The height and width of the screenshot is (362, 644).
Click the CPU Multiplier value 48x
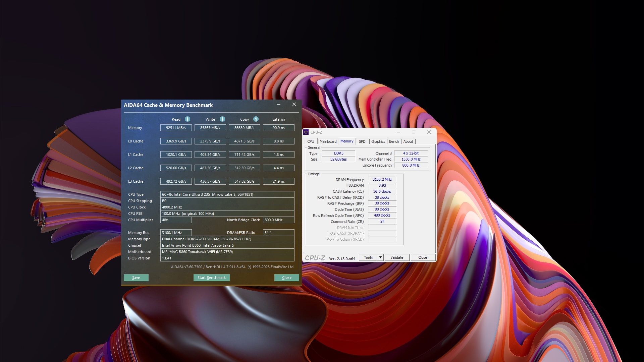[x=176, y=220]
